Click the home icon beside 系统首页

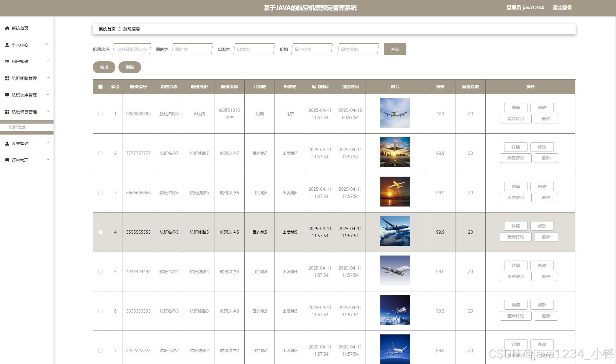click(7, 28)
